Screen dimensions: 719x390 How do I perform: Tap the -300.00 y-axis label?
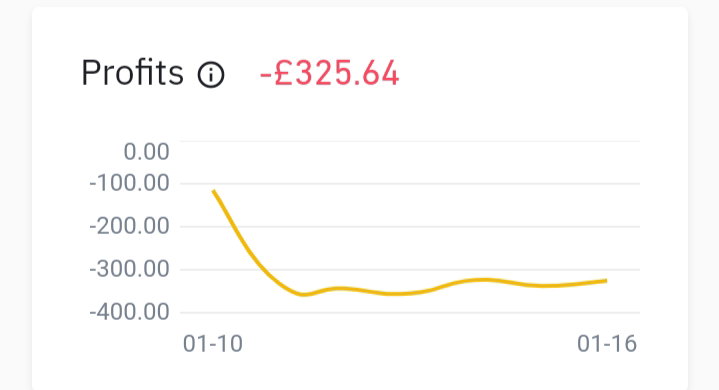click(129, 269)
